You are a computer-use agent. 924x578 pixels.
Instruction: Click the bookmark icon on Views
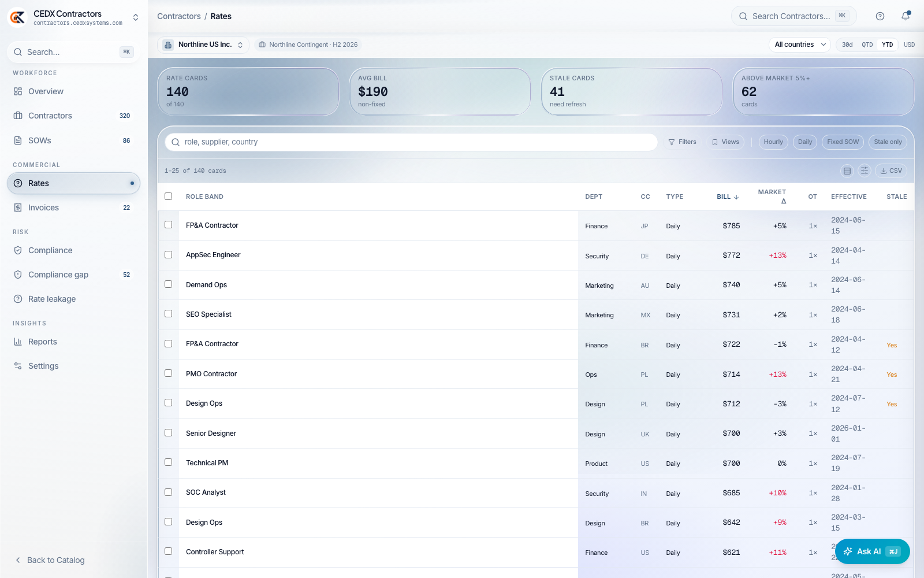[715, 142]
